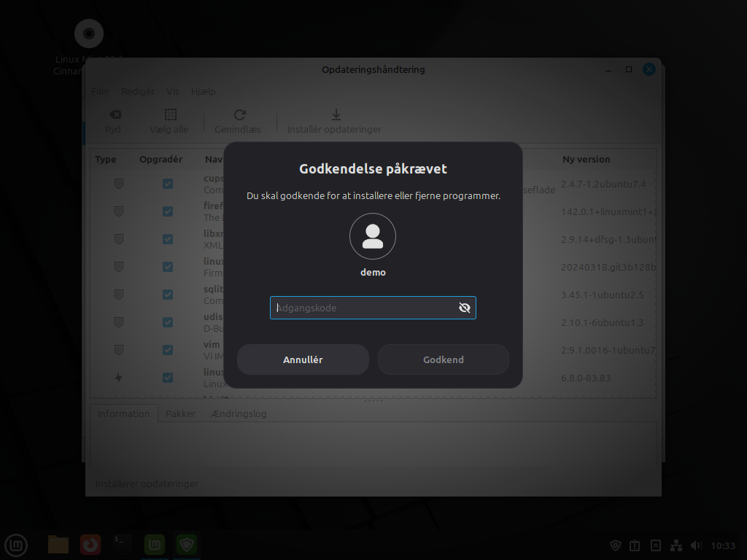
Task: Click the demo user avatar icon
Action: pyautogui.click(x=373, y=236)
